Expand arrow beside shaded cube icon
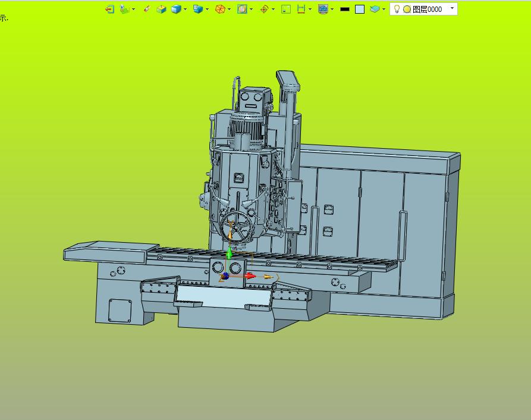Viewport: 531px width, 420px height. [186, 9]
